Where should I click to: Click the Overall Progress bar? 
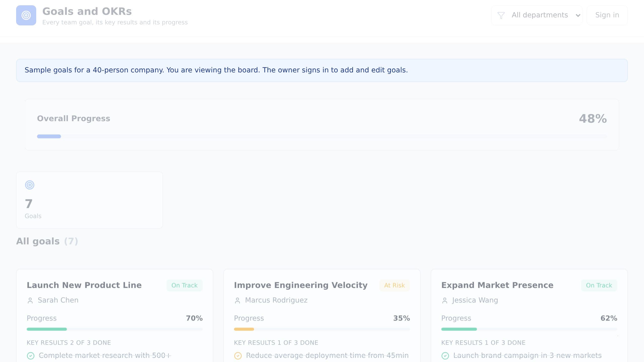pyautogui.click(x=322, y=137)
